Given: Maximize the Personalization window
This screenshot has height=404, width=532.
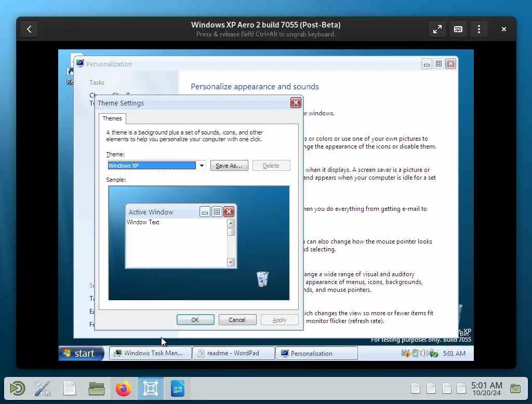Looking at the screenshot, I should pos(438,64).
